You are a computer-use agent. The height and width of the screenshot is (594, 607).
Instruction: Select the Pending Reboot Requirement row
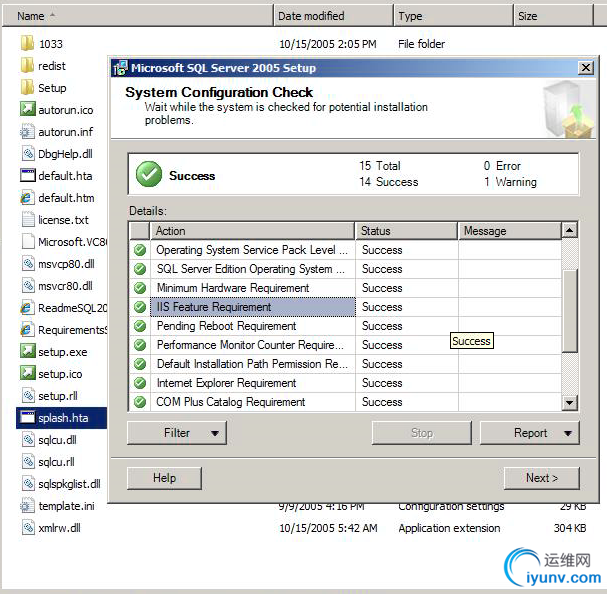345,326
